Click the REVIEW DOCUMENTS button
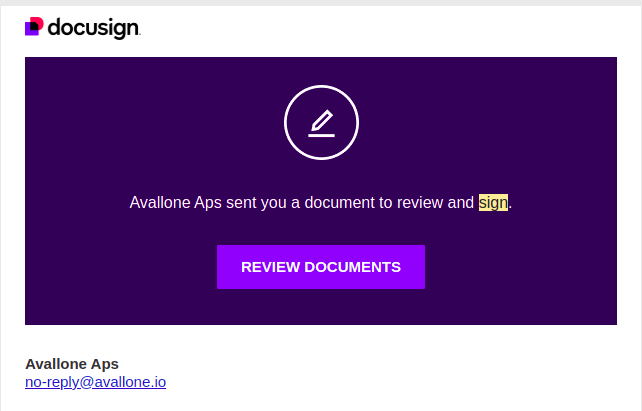 321,267
